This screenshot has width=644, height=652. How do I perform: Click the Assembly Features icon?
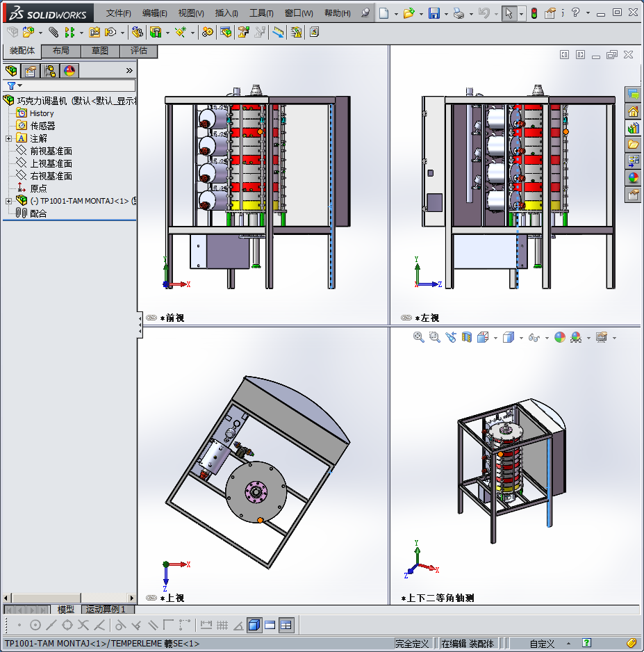(156, 32)
